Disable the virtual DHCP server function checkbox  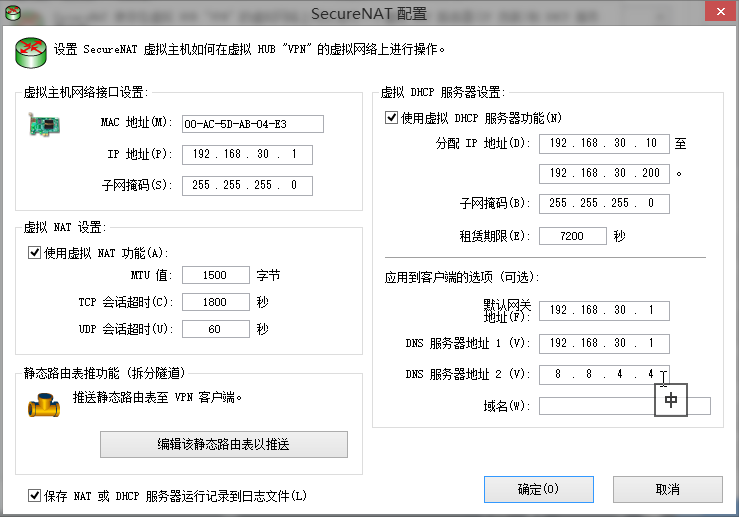391,118
